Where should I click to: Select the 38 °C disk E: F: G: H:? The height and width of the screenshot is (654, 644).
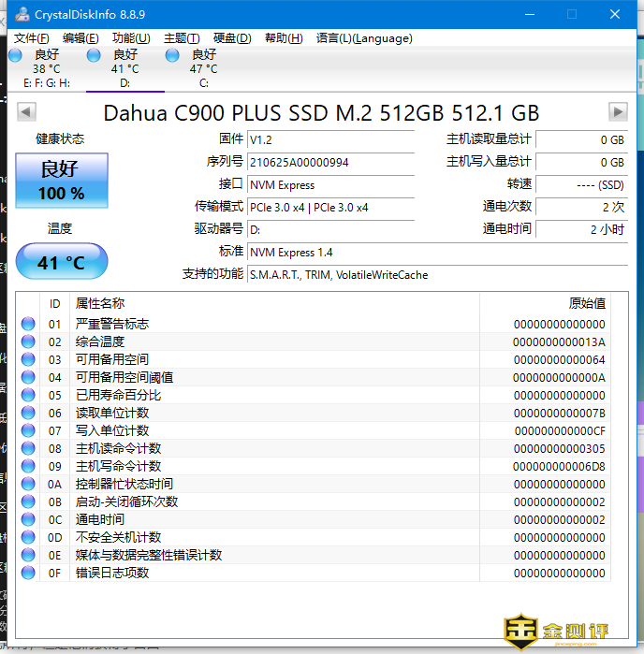pyautogui.click(x=46, y=68)
